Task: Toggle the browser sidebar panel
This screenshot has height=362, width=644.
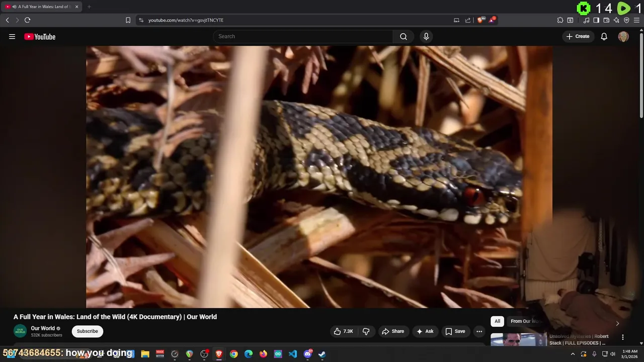Action: pyautogui.click(x=596, y=20)
